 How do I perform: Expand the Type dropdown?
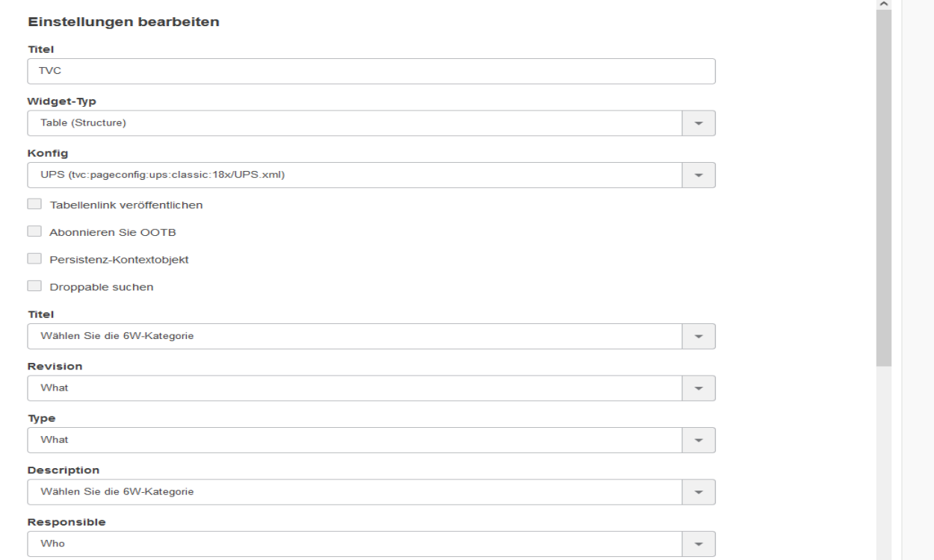pyautogui.click(x=355, y=440)
